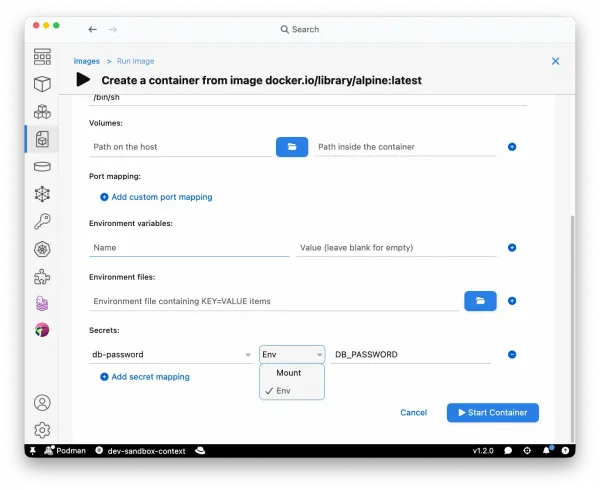The height and width of the screenshot is (490, 600).
Task: Open feedback chat bubble in status bar
Action: pyautogui.click(x=508, y=451)
